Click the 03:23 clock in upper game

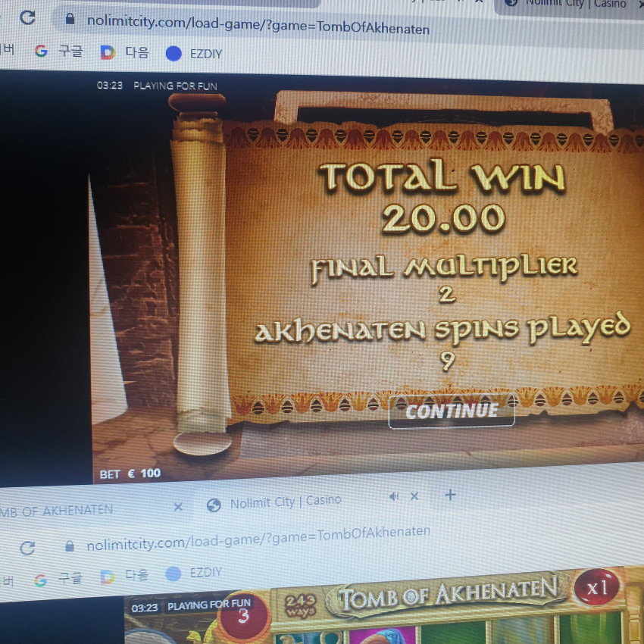click(110, 85)
